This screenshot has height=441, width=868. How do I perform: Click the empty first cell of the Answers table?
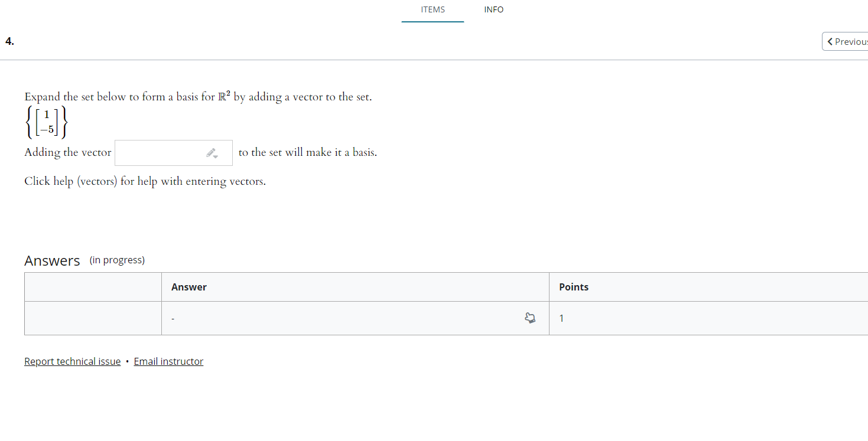[x=92, y=318]
